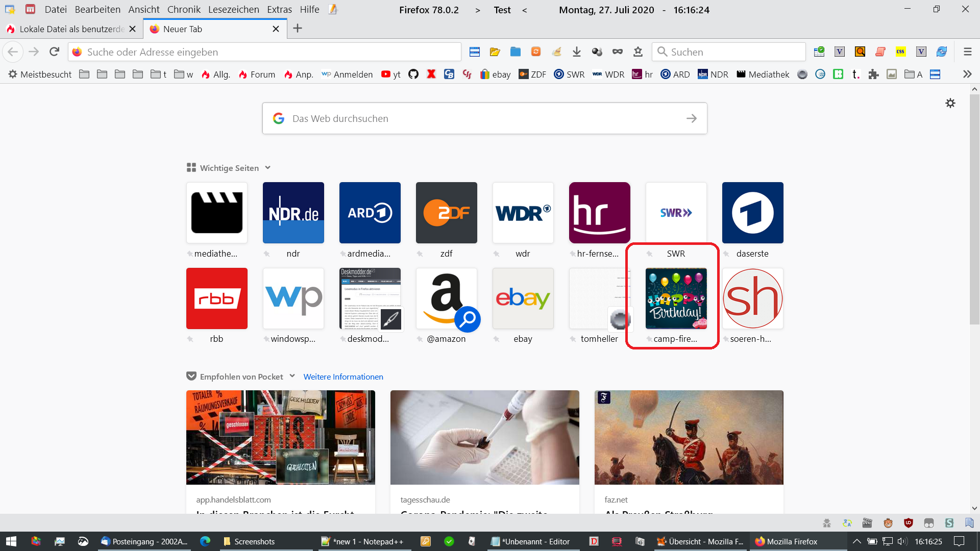Collapse the Wichtige Seiten section

268,168
